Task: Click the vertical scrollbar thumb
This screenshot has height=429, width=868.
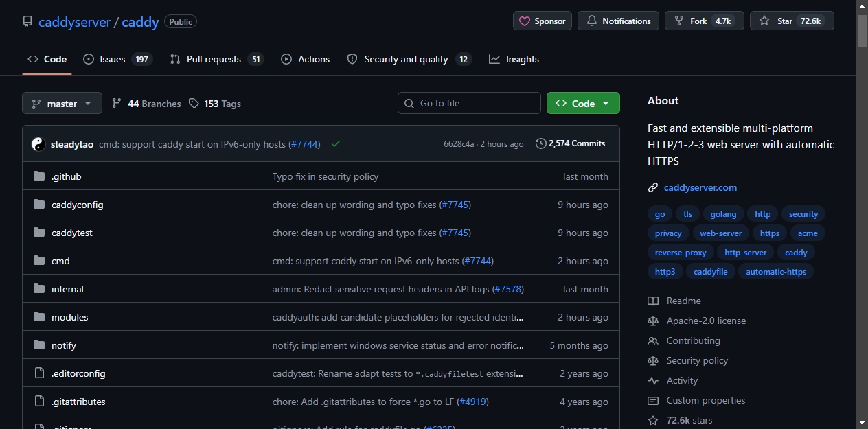Action: pyautogui.click(x=862, y=30)
